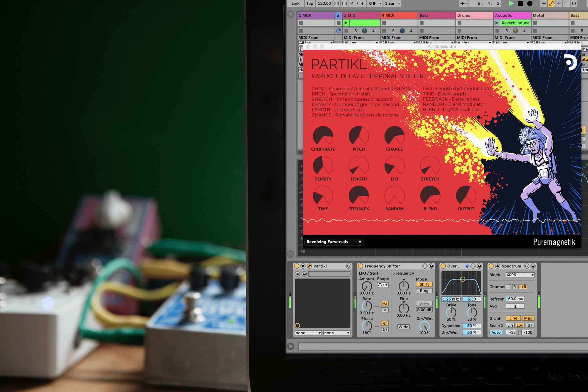This screenshot has height=392, width=588.
Task: Select Shift mode in Frequency Shifter
Action: pyautogui.click(x=424, y=284)
